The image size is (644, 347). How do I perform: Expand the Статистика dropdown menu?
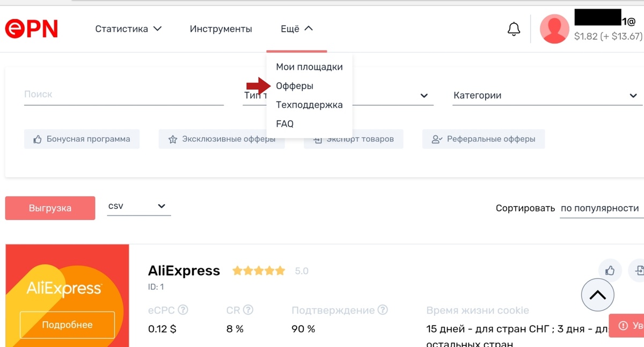coord(128,29)
